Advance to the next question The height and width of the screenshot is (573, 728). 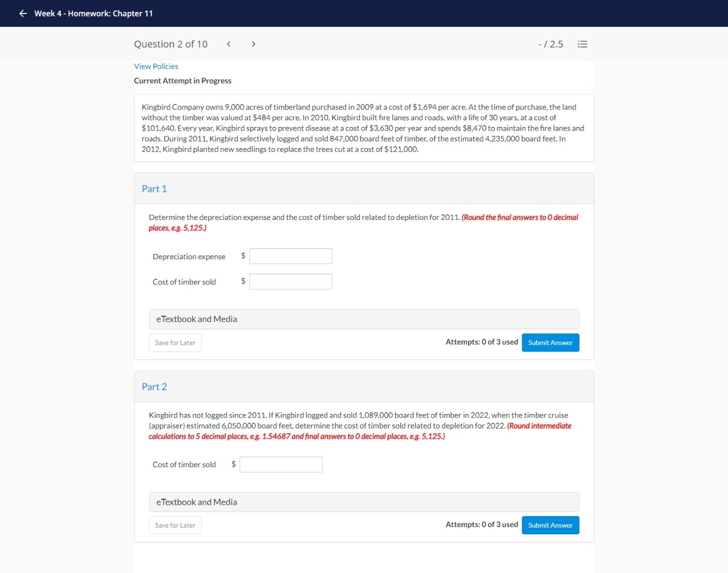click(x=253, y=44)
